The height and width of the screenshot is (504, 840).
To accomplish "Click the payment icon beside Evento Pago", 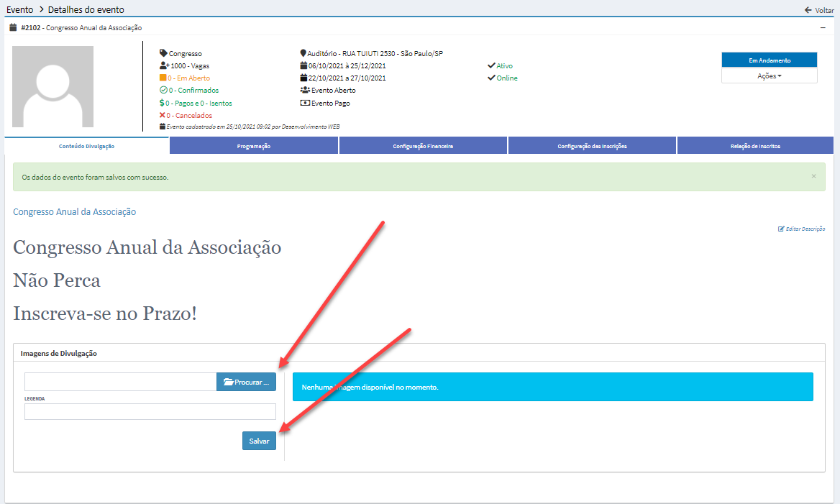I will pyautogui.click(x=303, y=102).
